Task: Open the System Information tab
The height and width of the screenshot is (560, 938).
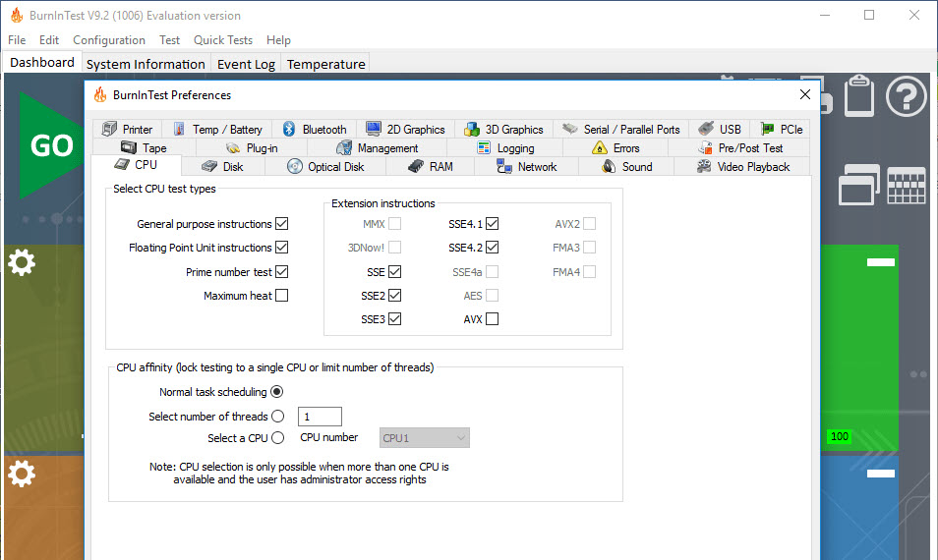Action: (x=146, y=64)
